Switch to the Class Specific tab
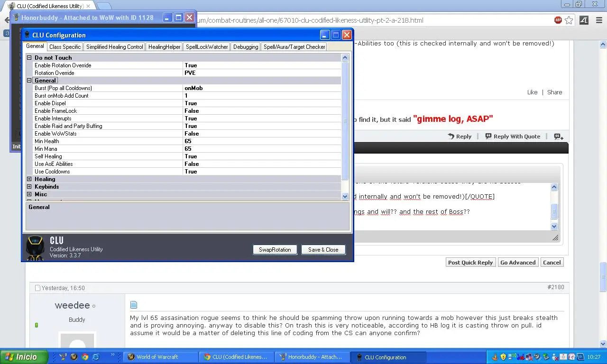The width and height of the screenshot is (607, 364). (65, 47)
